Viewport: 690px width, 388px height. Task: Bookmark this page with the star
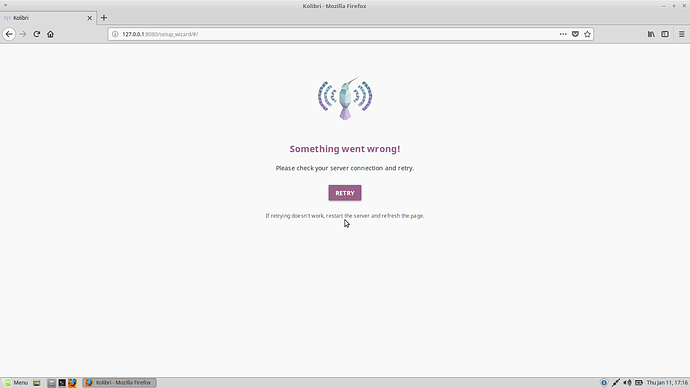pos(587,34)
